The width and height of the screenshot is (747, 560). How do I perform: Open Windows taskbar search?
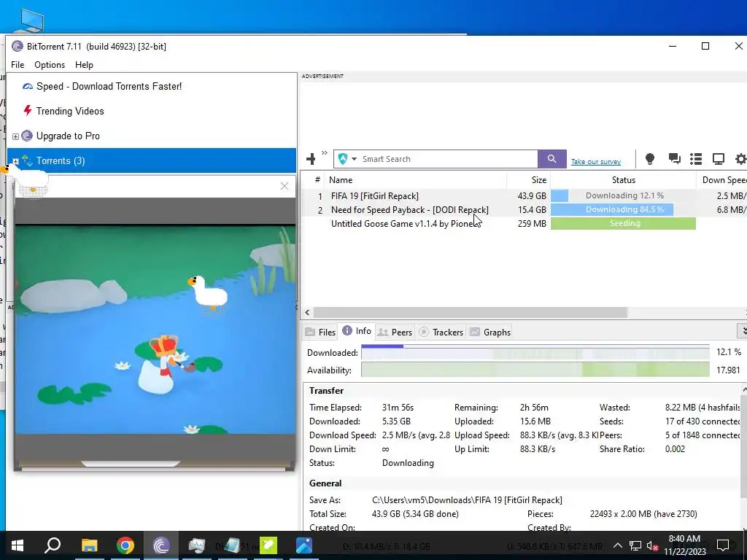53,545
